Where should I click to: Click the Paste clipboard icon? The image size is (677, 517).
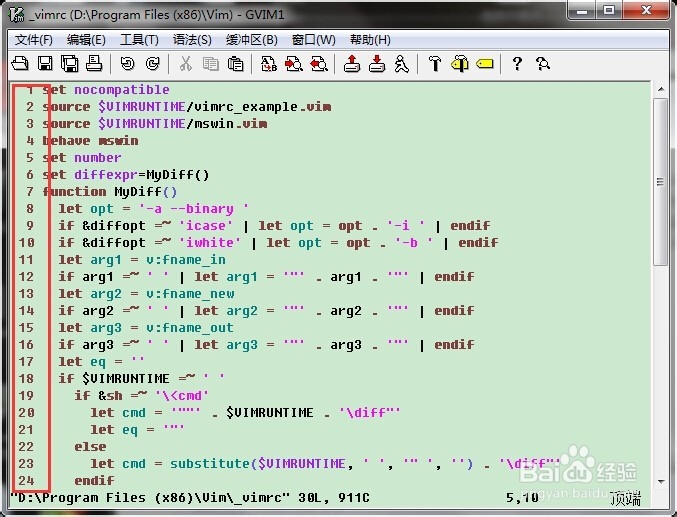(235, 63)
